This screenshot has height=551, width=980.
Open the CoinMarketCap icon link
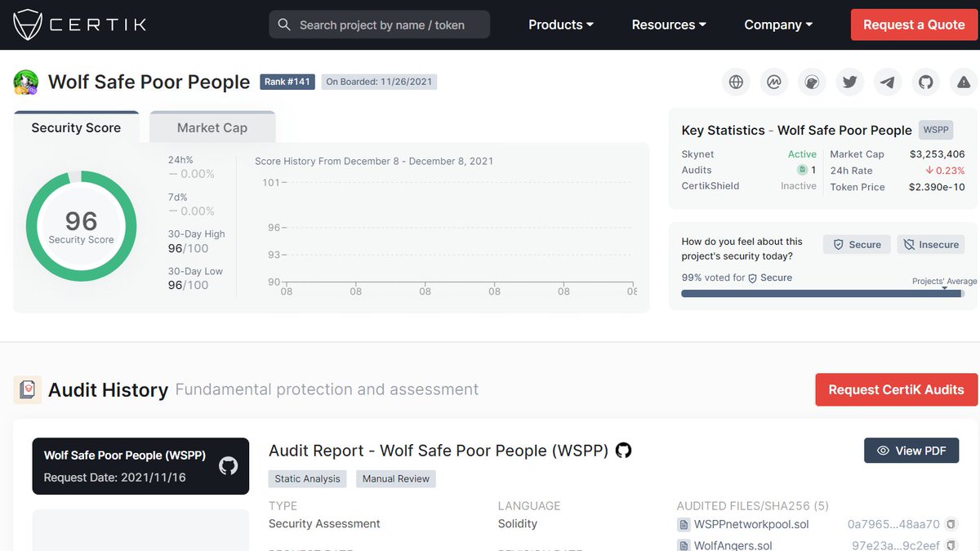(774, 82)
